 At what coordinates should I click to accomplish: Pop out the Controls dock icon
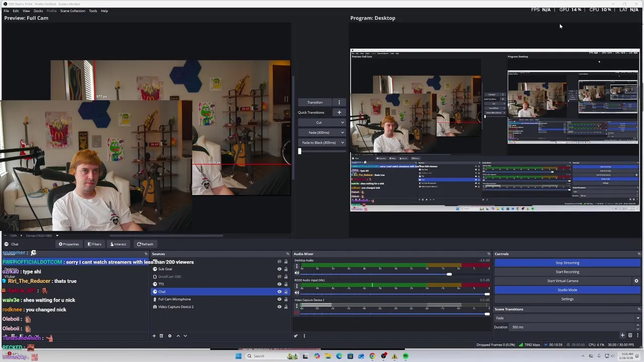pyautogui.click(x=638, y=254)
